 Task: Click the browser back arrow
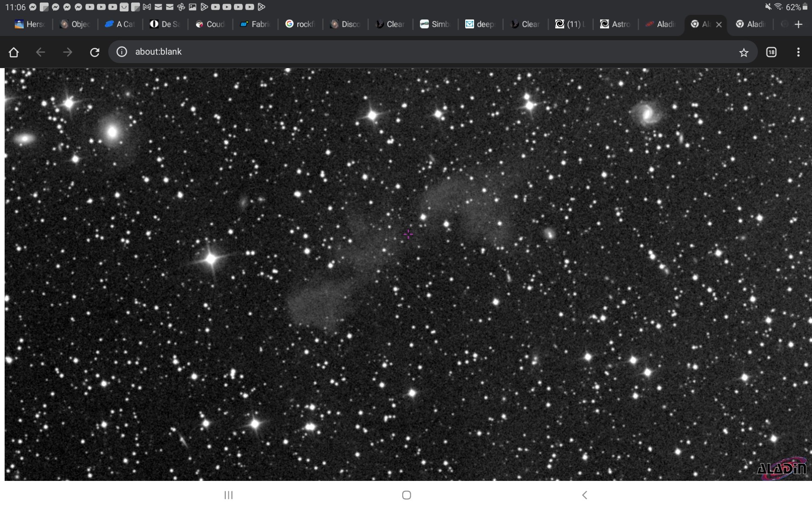click(x=41, y=52)
